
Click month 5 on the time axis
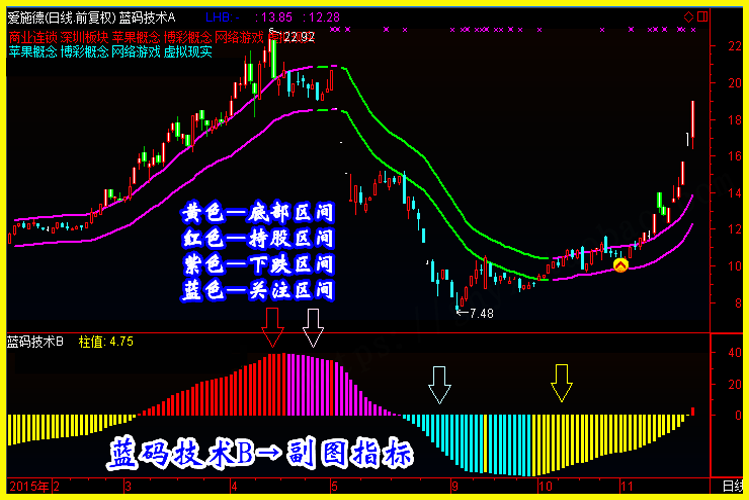tap(334, 487)
